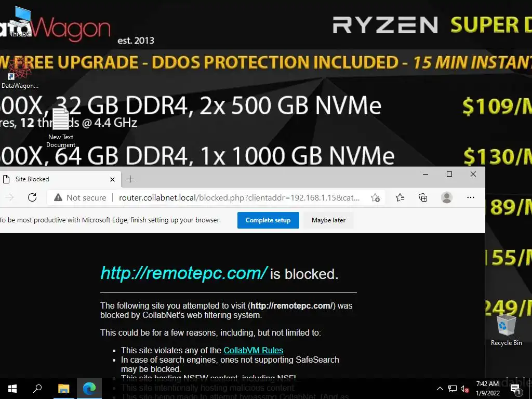Select the This PC desktop icon
This screenshot has width=532, height=399.
(x=20, y=22)
